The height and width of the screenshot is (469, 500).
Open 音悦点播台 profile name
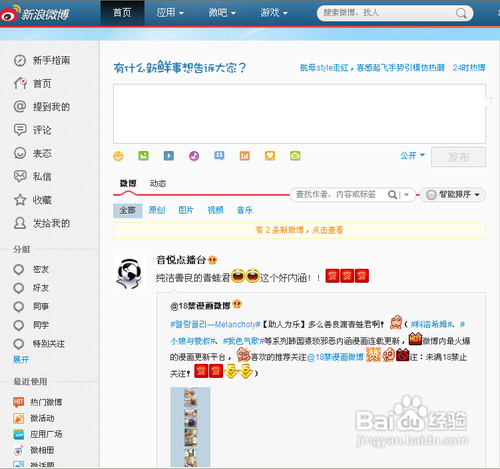point(181,260)
